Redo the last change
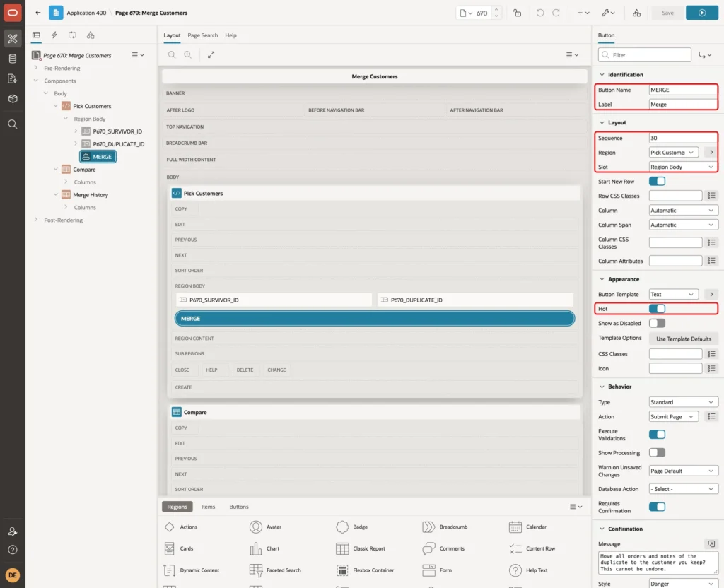 click(556, 13)
